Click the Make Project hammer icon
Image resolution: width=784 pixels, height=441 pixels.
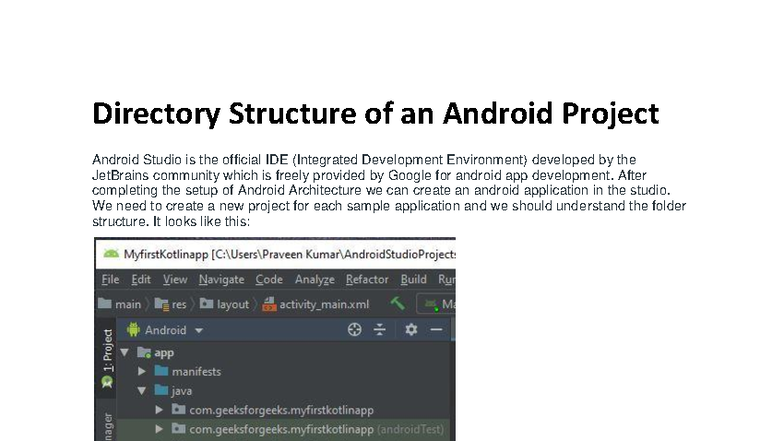click(398, 304)
